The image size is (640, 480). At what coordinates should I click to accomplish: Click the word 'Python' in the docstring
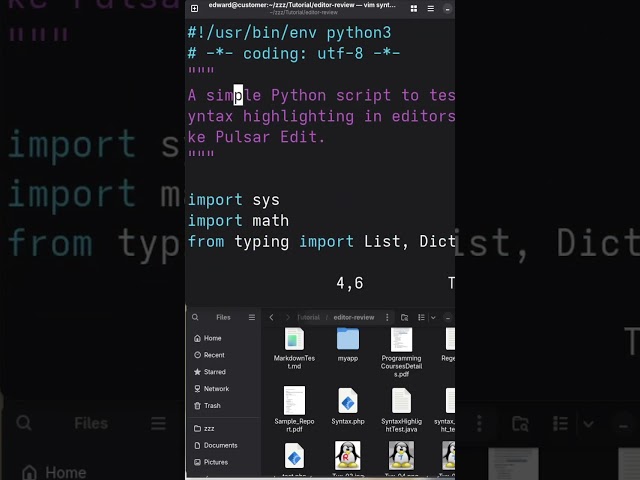298,95
